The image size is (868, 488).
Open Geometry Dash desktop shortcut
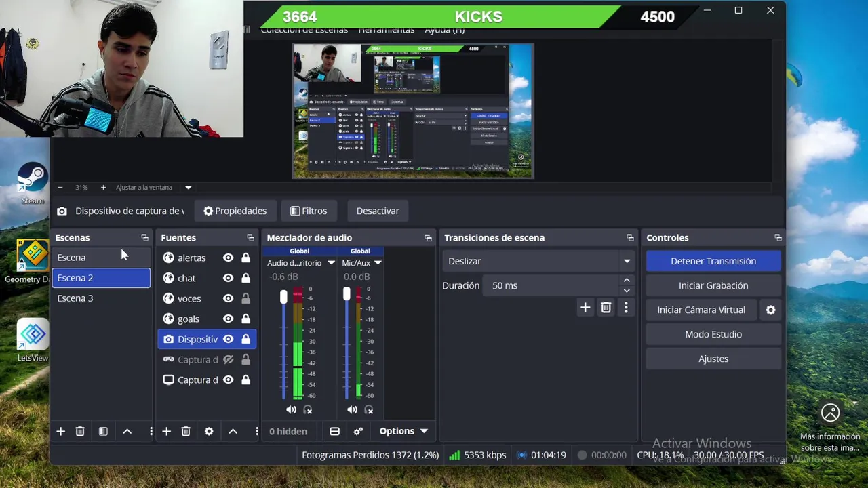[x=27, y=261]
